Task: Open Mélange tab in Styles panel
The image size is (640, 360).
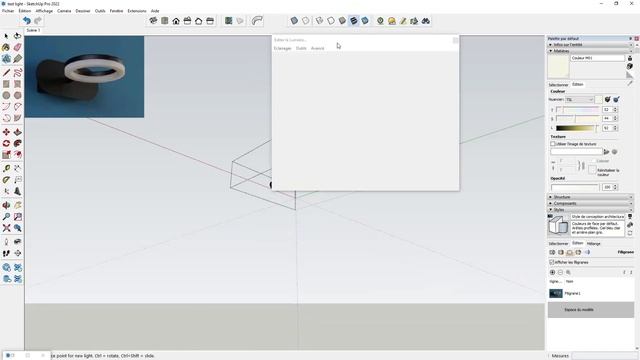Action: point(593,243)
